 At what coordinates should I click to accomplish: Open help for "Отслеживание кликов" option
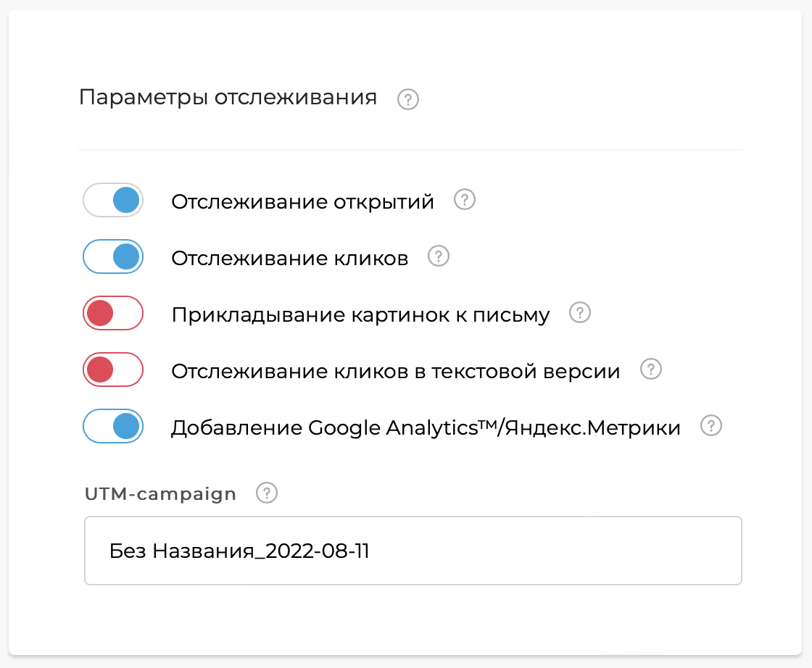(x=438, y=256)
